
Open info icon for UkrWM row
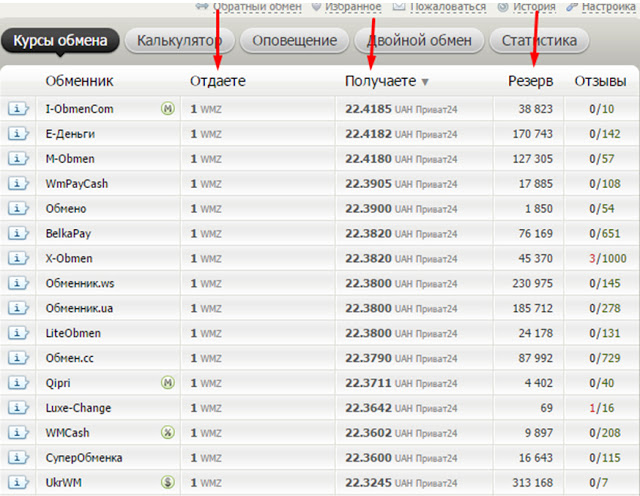(x=18, y=483)
